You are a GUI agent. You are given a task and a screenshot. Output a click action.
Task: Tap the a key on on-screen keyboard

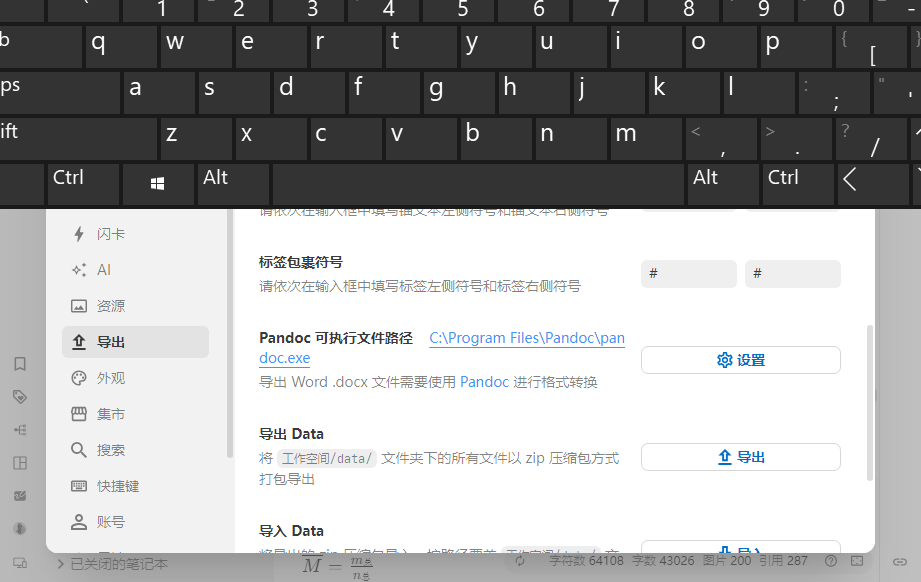click(x=159, y=92)
